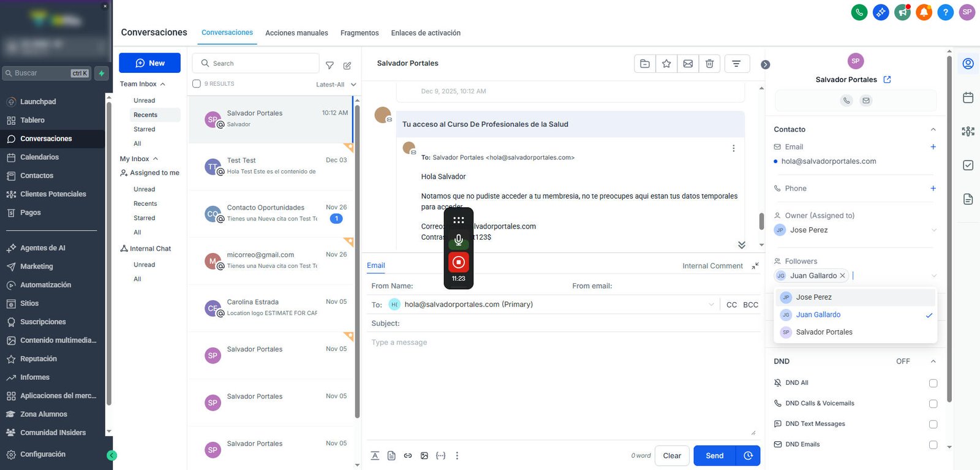Click the compose new message pencil icon
The width and height of the screenshot is (980, 470).
tap(347, 65)
